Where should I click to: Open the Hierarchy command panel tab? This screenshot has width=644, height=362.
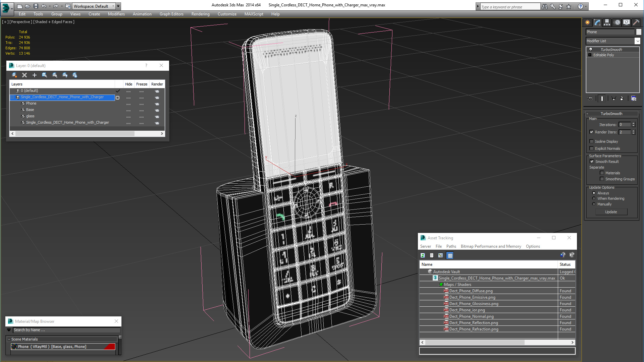(607, 22)
